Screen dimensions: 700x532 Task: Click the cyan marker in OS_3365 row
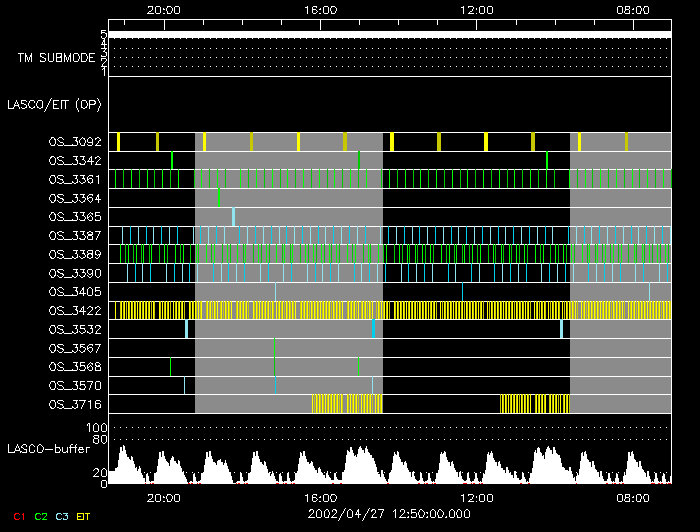coord(233,217)
